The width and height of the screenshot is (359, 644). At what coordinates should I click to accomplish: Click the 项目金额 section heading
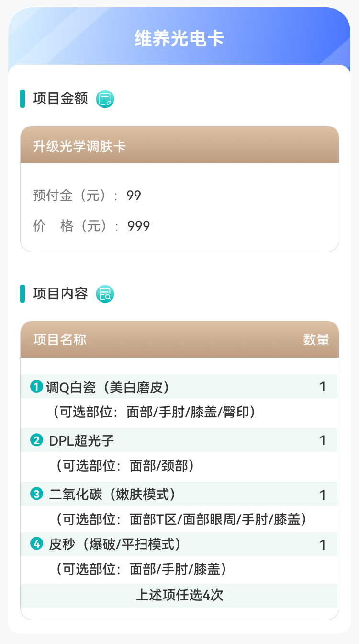(x=60, y=99)
